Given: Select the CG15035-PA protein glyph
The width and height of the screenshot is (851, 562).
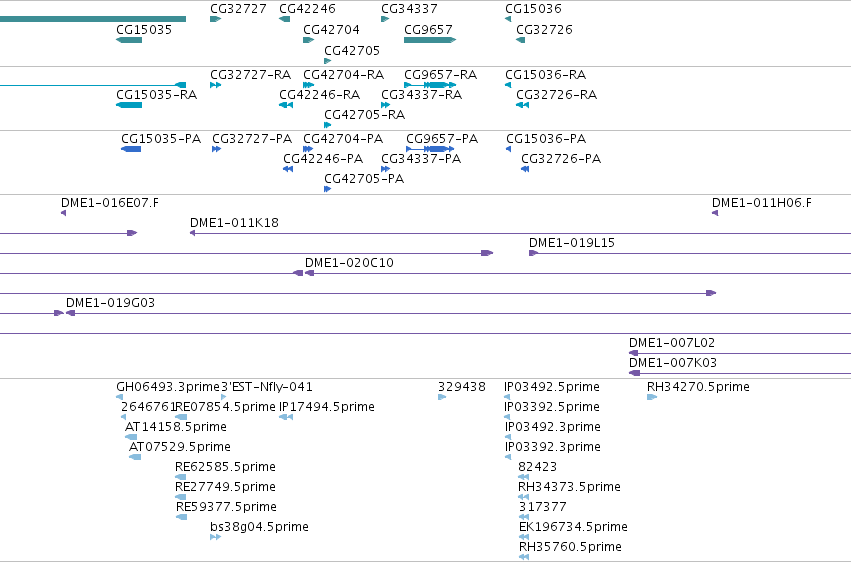Looking at the screenshot, I should tap(131, 149).
